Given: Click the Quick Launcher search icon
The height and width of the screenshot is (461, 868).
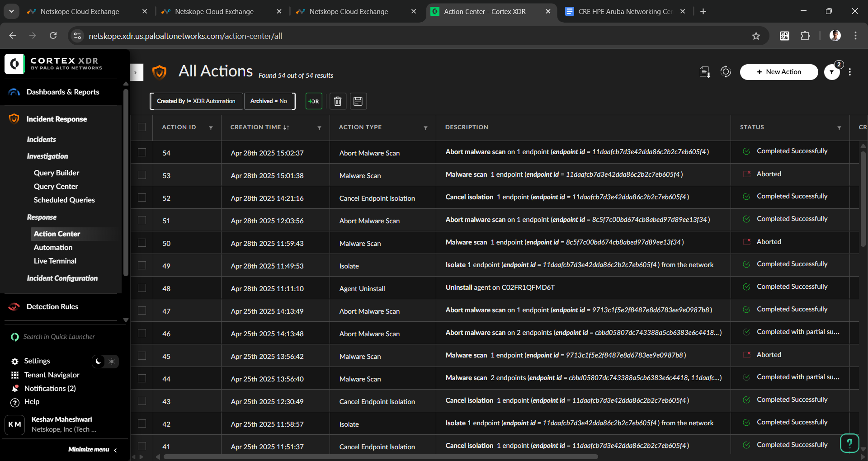Looking at the screenshot, I should point(15,337).
